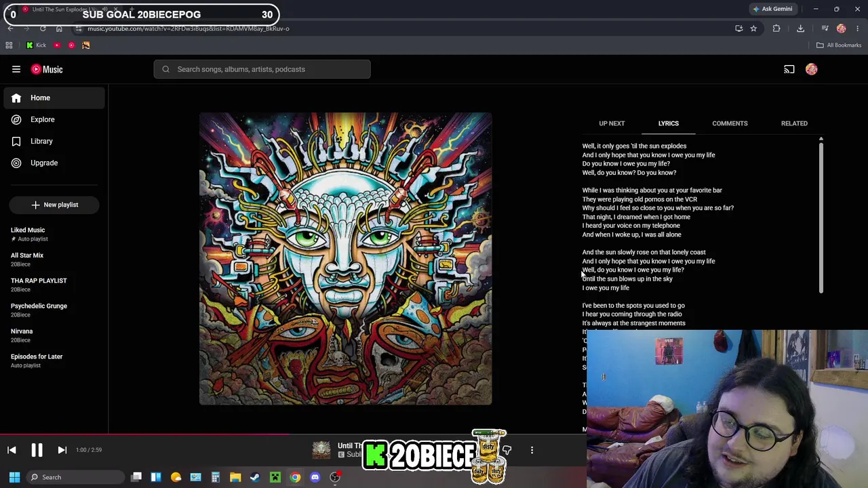This screenshot has height=488, width=868.
Task: Open the fourth bookmark with orange picture icon
Action: pyautogui.click(x=85, y=45)
